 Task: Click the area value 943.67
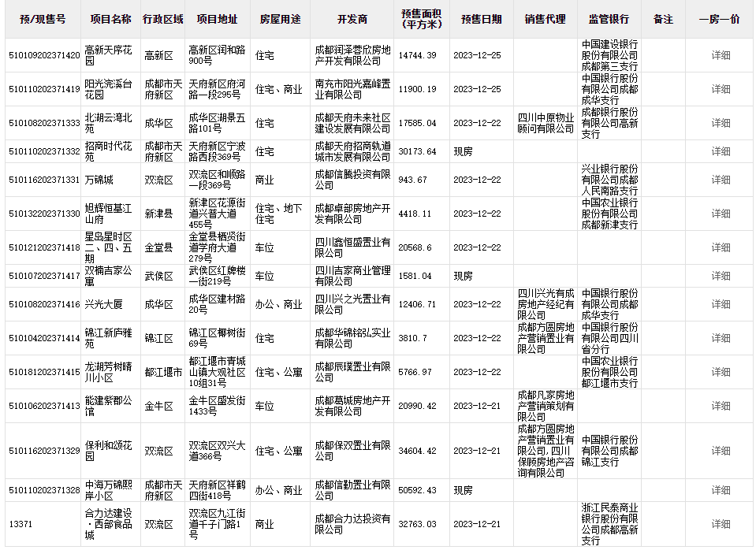coord(412,180)
